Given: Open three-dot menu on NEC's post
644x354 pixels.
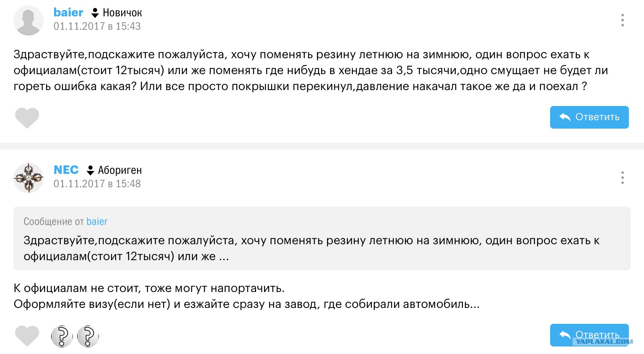Looking at the screenshot, I should coord(622,178).
